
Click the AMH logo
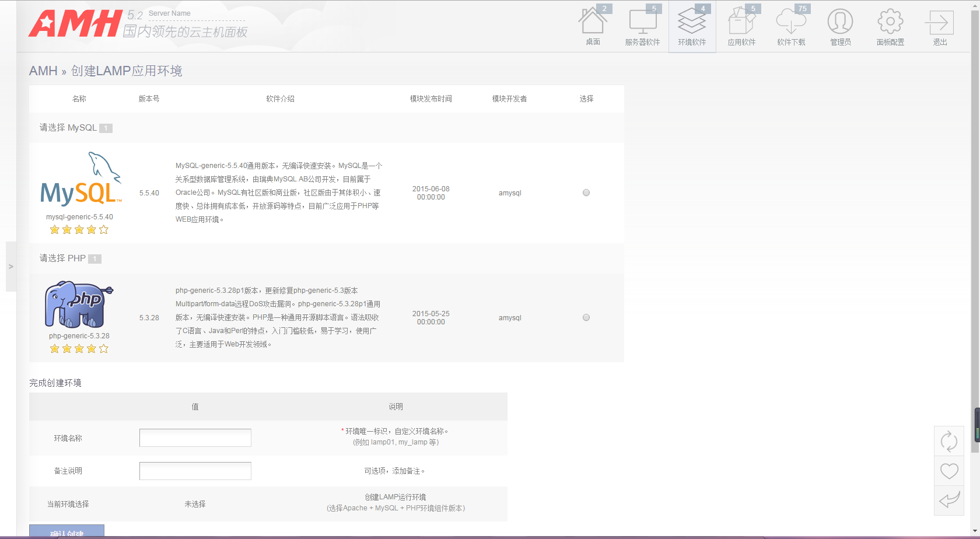tap(75, 24)
